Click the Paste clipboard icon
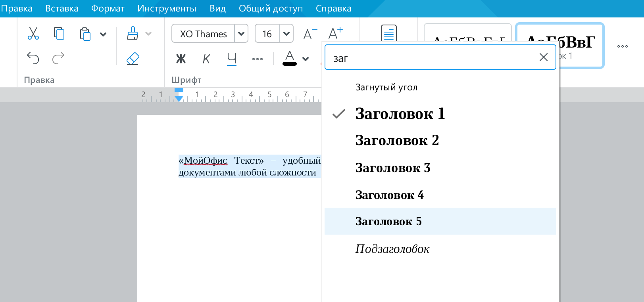 [x=85, y=34]
